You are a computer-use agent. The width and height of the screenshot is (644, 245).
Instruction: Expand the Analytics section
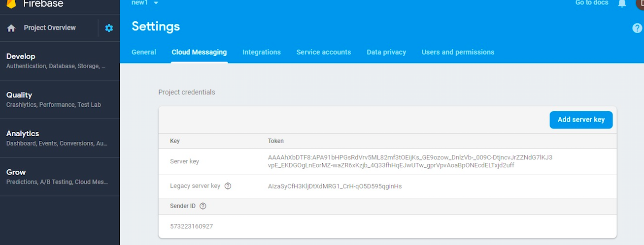click(60, 138)
